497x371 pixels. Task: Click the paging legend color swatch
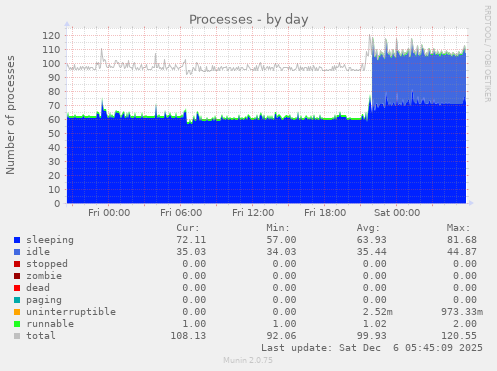pyautogui.click(x=17, y=300)
